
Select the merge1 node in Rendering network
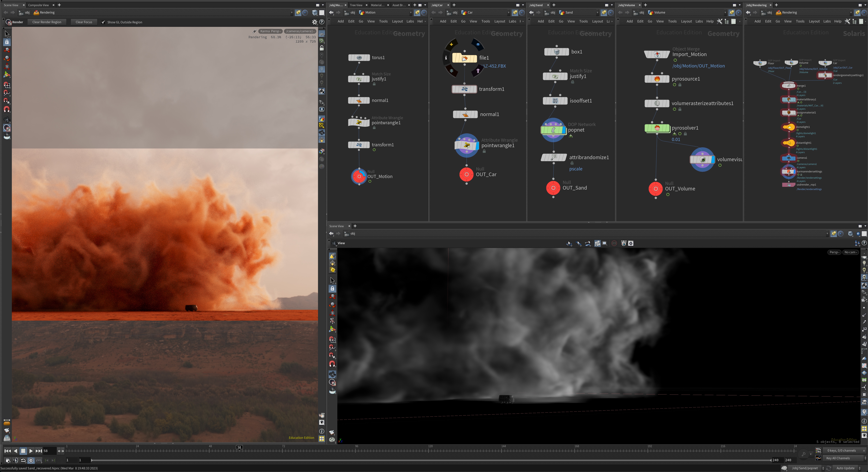pos(789,86)
